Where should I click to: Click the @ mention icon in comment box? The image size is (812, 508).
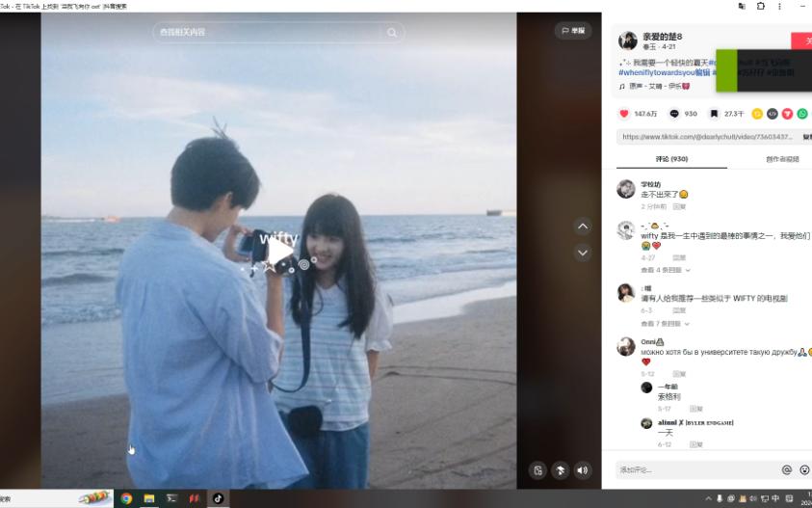[787, 469]
